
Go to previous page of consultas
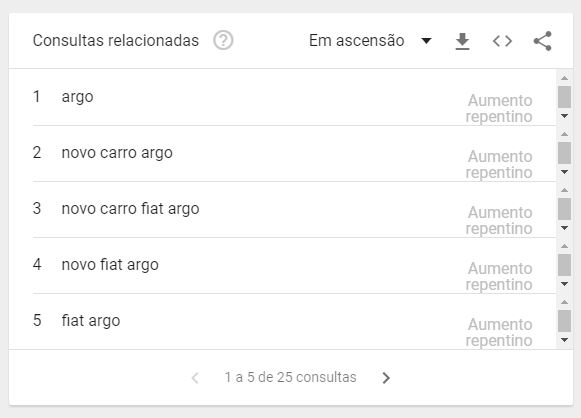pos(195,378)
